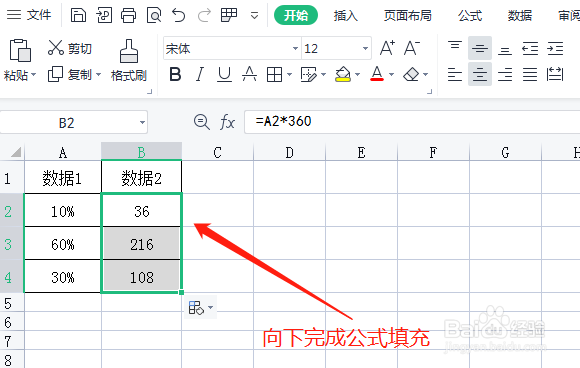The image size is (580, 368).
Task: Click the distributed alignment icon
Action: coord(555,74)
